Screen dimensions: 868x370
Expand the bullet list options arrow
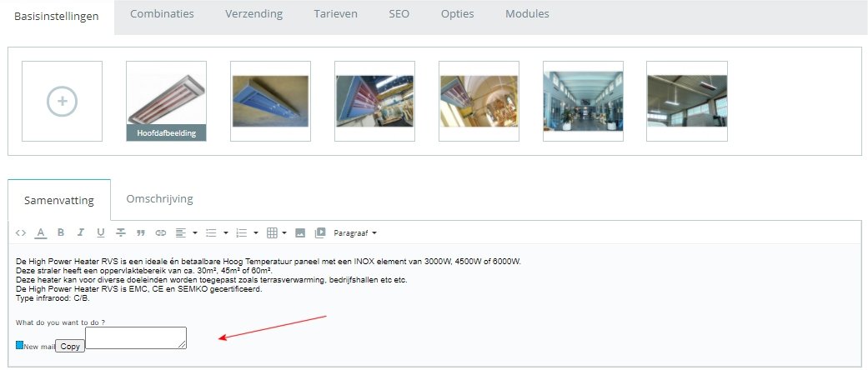click(x=226, y=232)
